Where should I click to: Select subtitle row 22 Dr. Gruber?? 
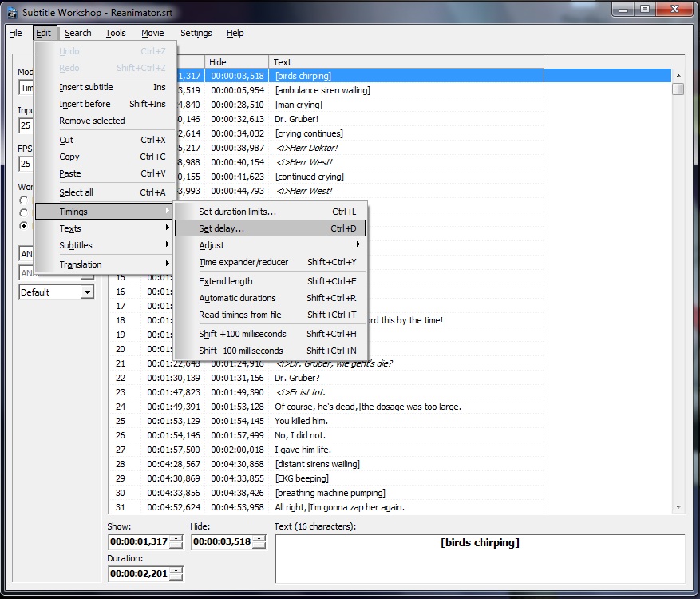pos(390,378)
